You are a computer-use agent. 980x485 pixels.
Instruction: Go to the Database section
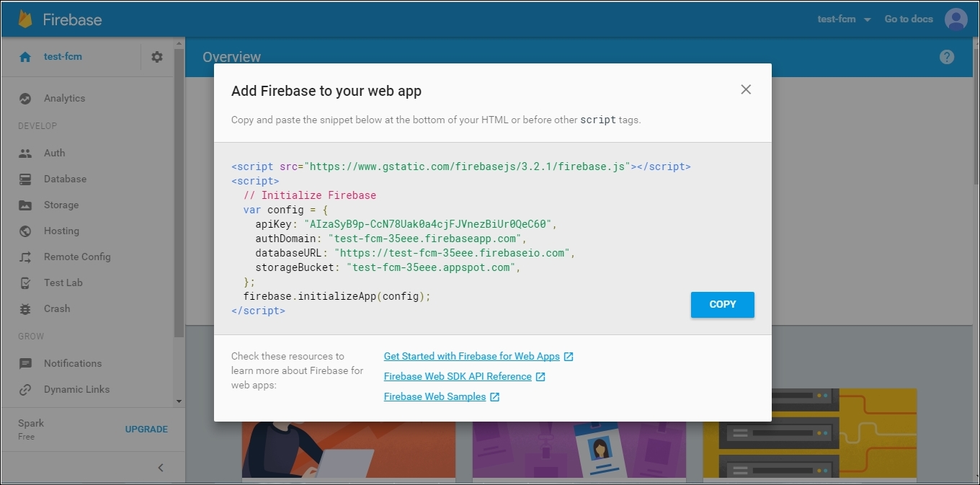(65, 179)
